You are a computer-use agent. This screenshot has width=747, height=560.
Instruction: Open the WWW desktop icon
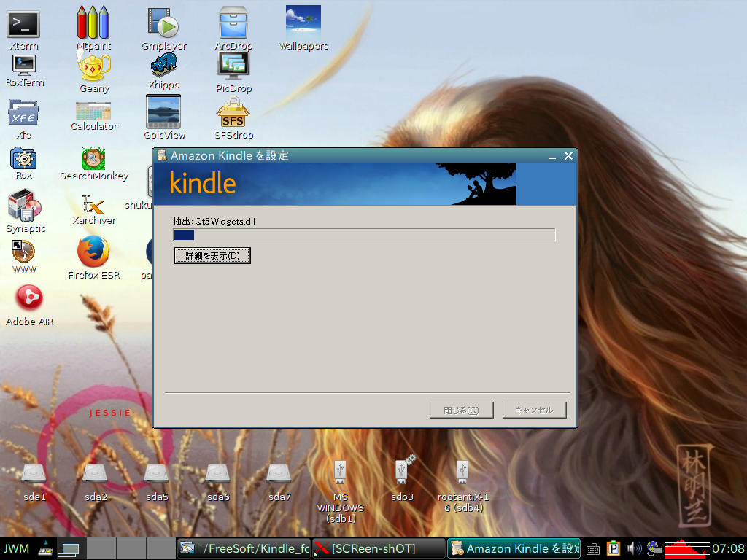pyautogui.click(x=23, y=251)
